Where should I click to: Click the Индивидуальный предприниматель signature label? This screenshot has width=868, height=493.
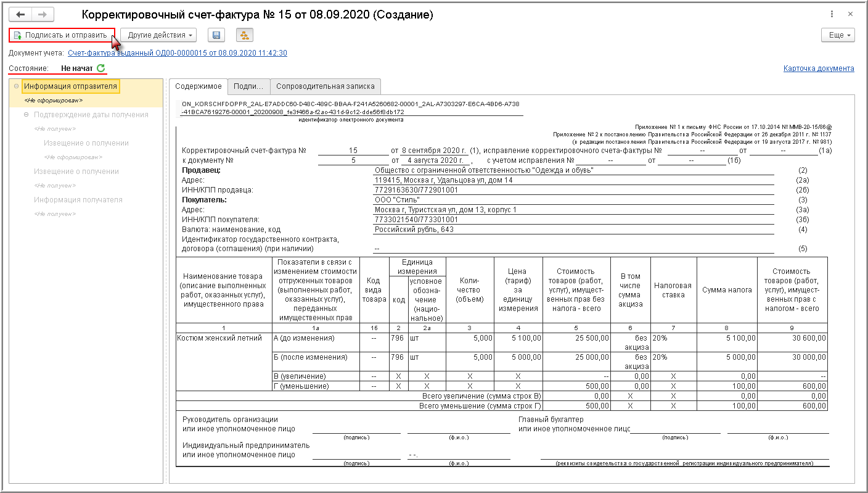(x=246, y=445)
